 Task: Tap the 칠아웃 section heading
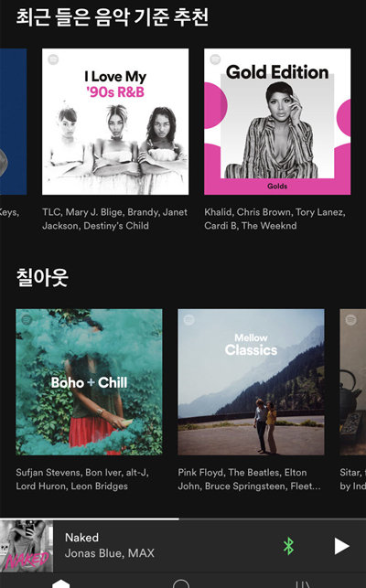point(42,277)
